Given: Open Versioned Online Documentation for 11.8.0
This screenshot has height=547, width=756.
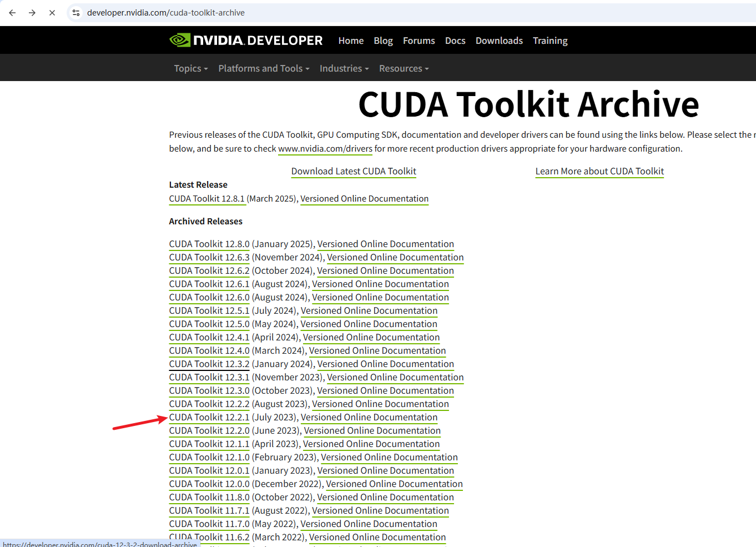Looking at the screenshot, I should [x=385, y=497].
